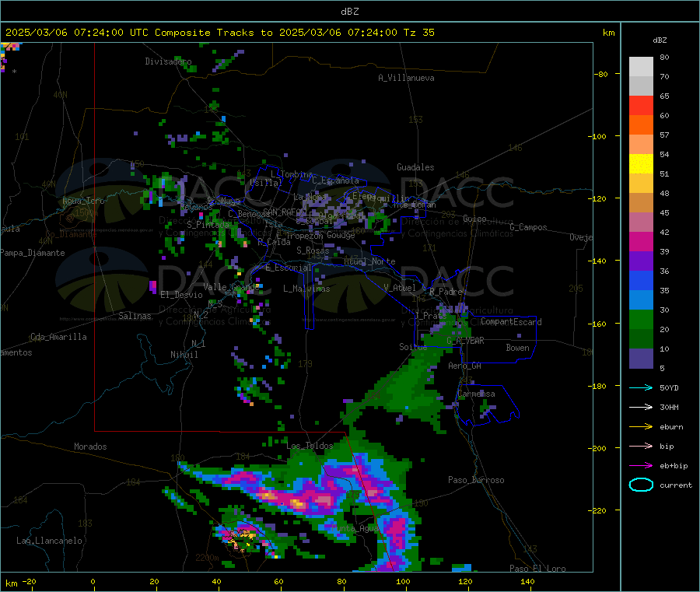Click the yellow eburn arrow legend icon
The image size is (700, 592).
[641, 426]
